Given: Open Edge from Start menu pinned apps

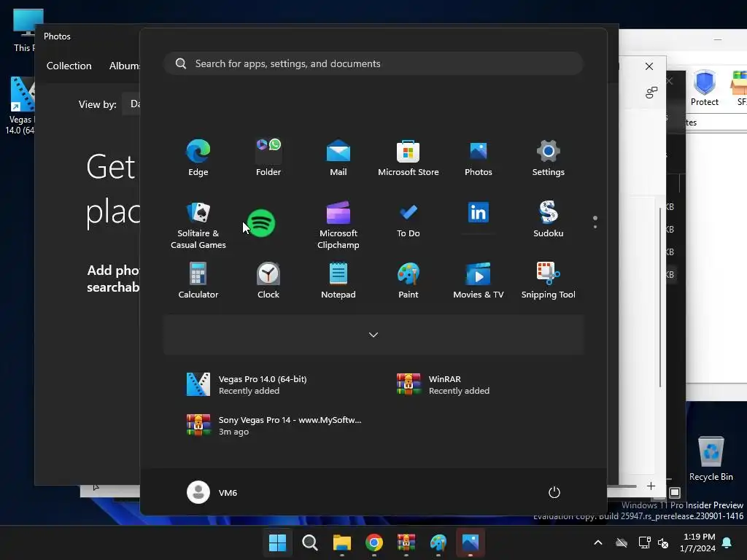Looking at the screenshot, I should pos(198,157).
